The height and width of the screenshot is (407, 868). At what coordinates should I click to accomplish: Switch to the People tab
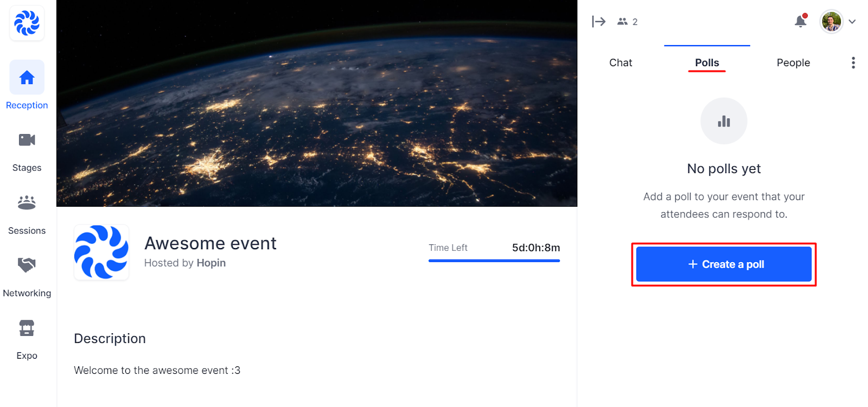click(793, 63)
